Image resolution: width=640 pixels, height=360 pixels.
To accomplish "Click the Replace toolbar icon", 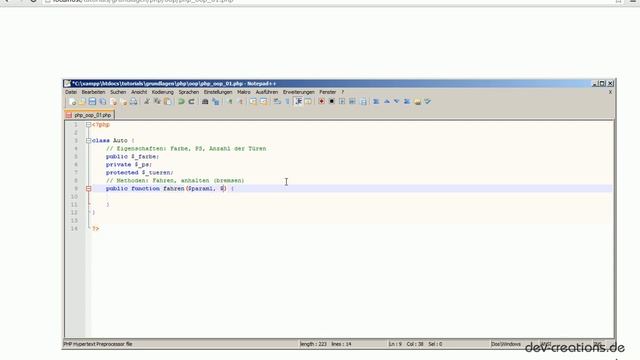I will click(216, 102).
